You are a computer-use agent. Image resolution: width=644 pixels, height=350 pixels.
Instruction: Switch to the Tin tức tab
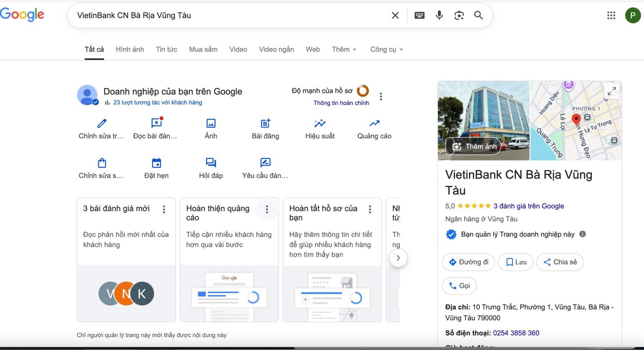(x=167, y=49)
